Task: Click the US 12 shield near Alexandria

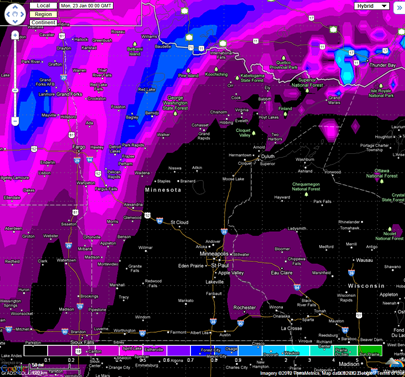Action: point(148,216)
